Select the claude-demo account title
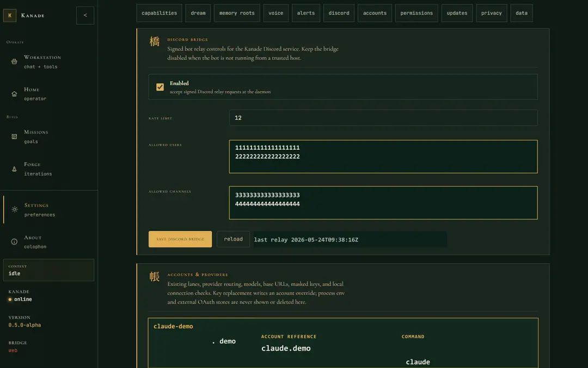 173,327
